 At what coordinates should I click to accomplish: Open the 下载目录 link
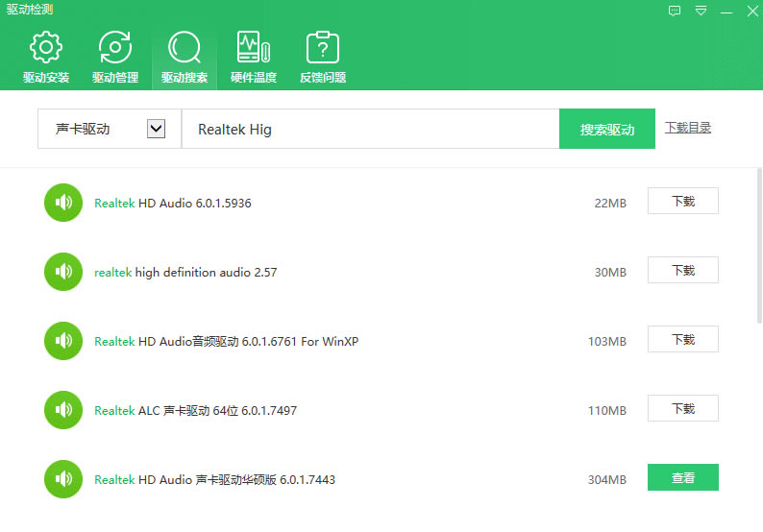(688, 128)
